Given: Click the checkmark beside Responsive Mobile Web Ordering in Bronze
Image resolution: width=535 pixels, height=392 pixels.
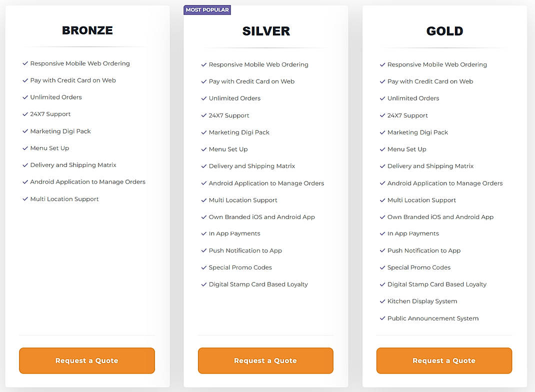Looking at the screenshot, I should click(25, 63).
